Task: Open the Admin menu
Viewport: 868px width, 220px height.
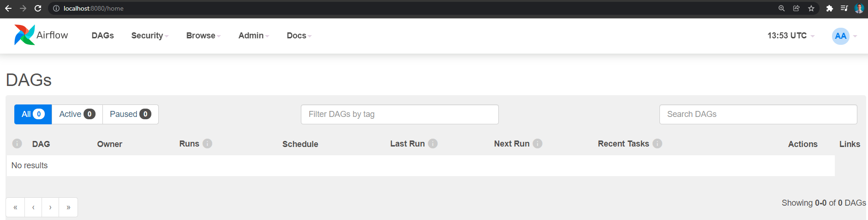Action: click(x=253, y=36)
